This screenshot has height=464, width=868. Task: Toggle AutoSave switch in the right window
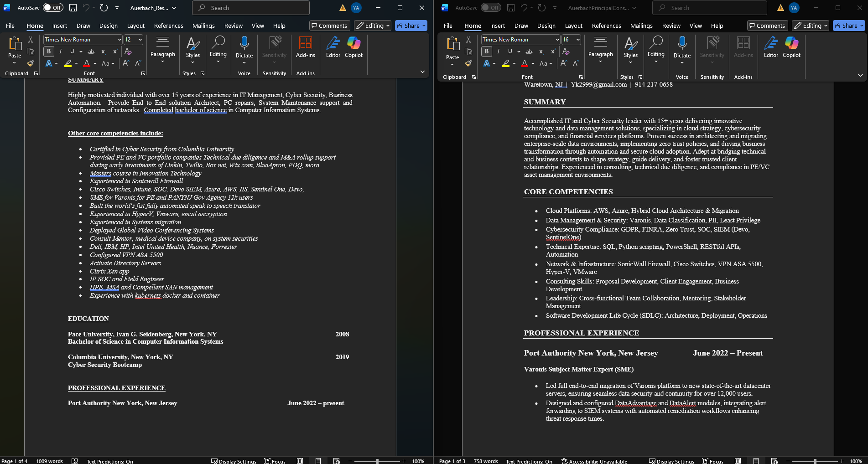pos(491,8)
